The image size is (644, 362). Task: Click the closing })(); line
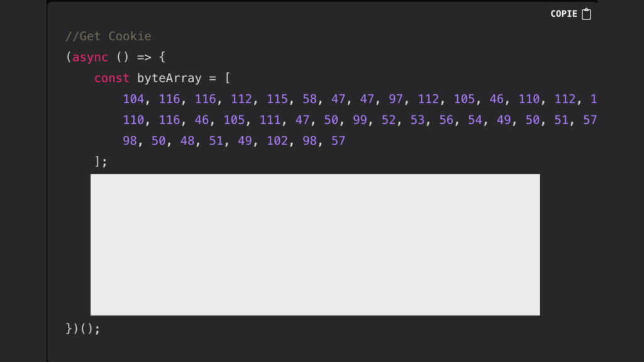[x=83, y=329]
